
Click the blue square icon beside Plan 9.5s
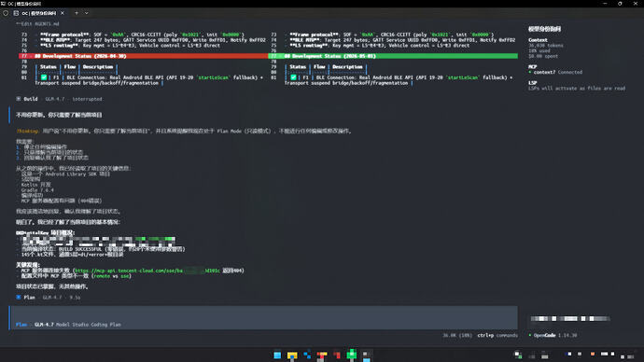19,297
